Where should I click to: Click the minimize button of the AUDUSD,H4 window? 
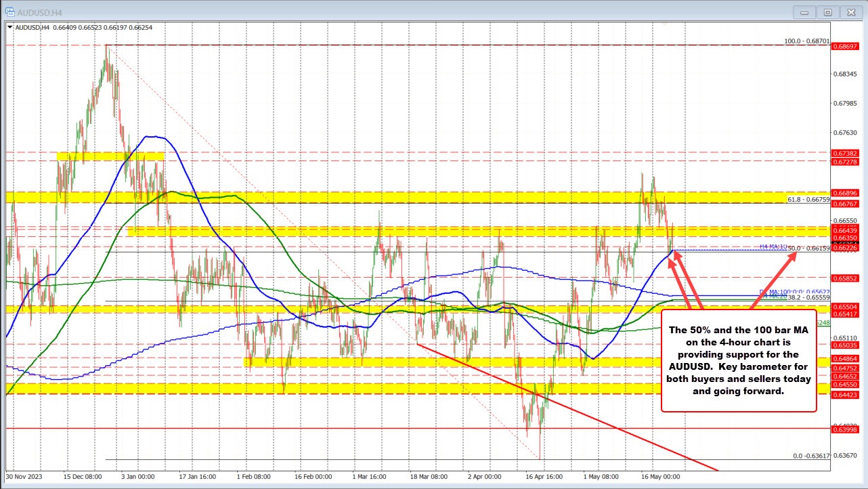point(804,12)
